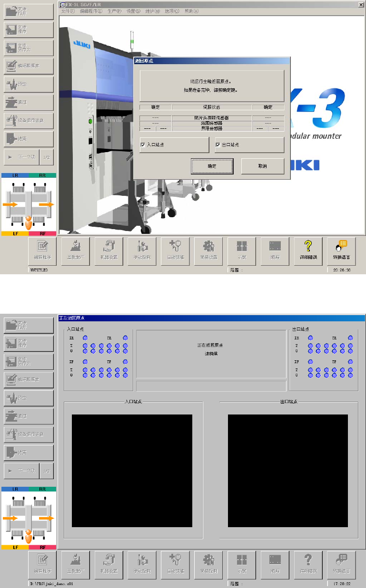Click the LR zone label in FX-3L main window diagram
Viewport: 366px width, 588px height.
coord(15,175)
